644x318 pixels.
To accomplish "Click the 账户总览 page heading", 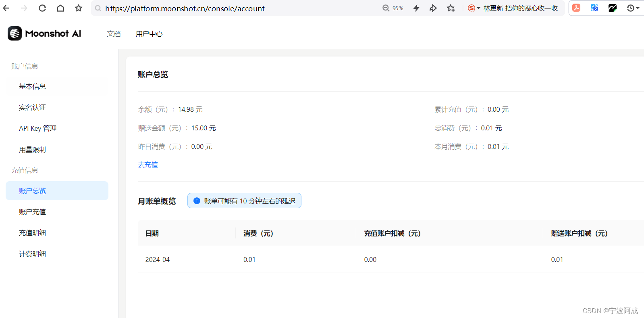I will coord(153,74).
